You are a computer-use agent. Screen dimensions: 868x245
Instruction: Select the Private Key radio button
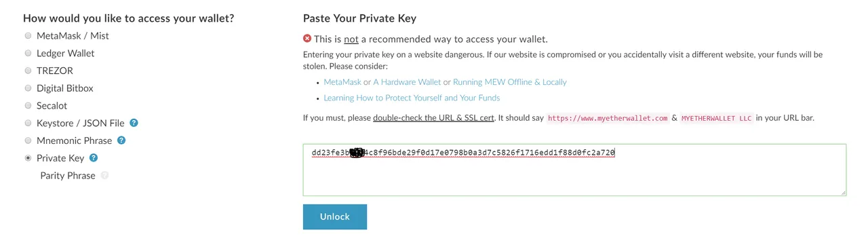point(28,158)
